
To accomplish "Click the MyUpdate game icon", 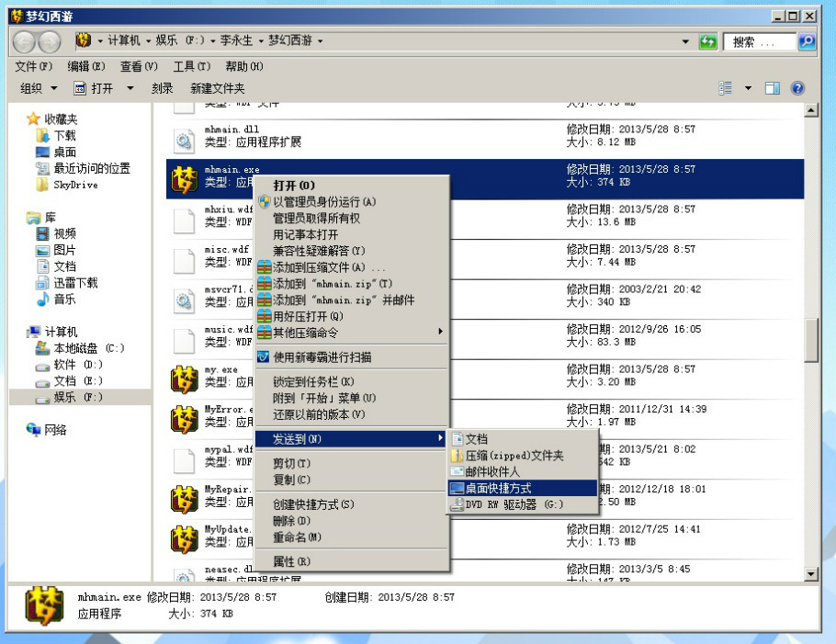I will pos(185,539).
